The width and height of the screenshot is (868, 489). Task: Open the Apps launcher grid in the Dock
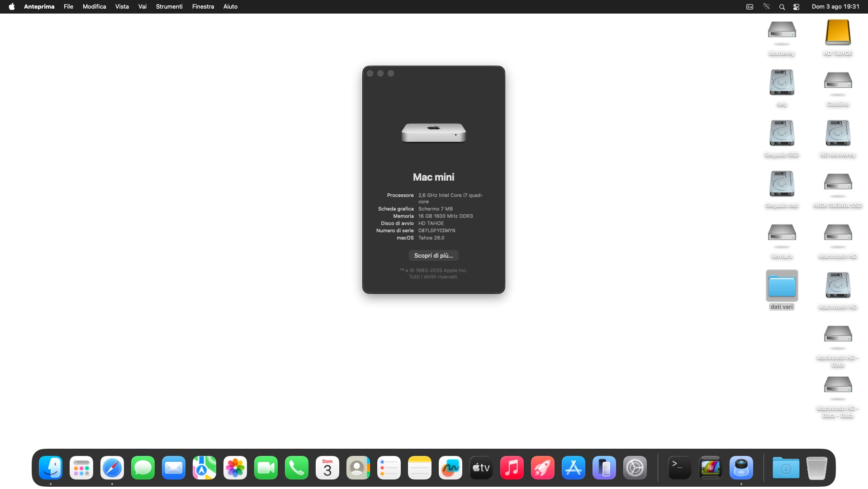coord(81,468)
